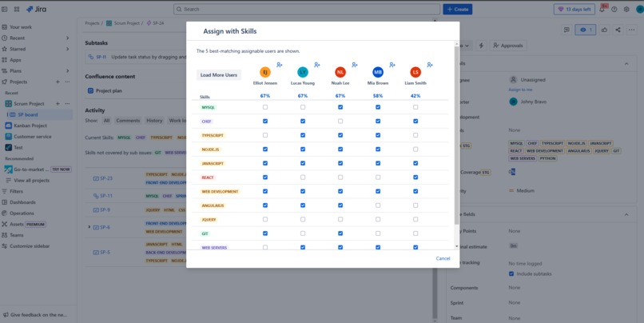Image resolution: width=644 pixels, height=323 pixels.
Task: Open Dashboards in sidebar
Action: (x=22, y=202)
